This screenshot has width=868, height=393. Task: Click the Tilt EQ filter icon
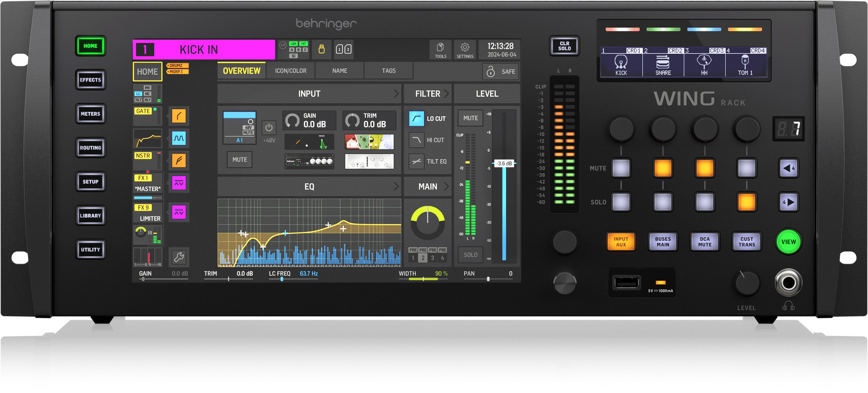pyautogui.click(x=416, y=161)
